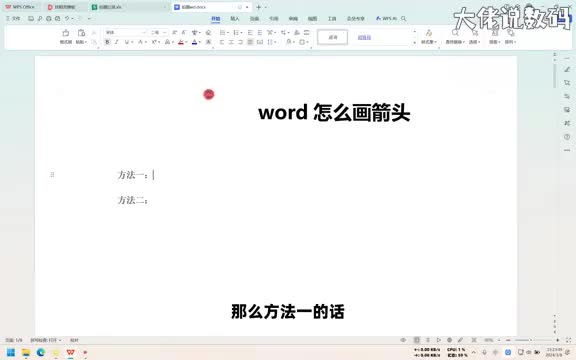The width and height of the screenshot is (576, 360).
Task: Open a new document tab with plus
Action: pyautogui.click(x=259, y=7)
